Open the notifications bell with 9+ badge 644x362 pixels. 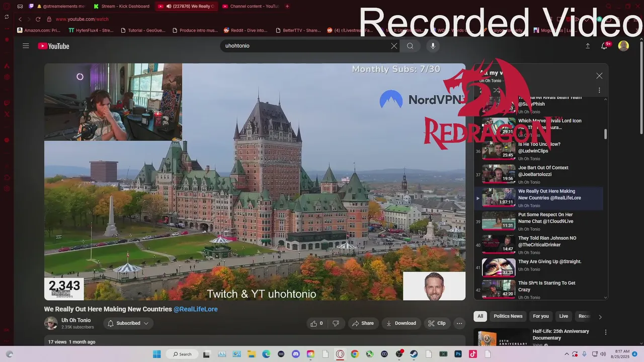pyautogui.click(x=605, y=46)
